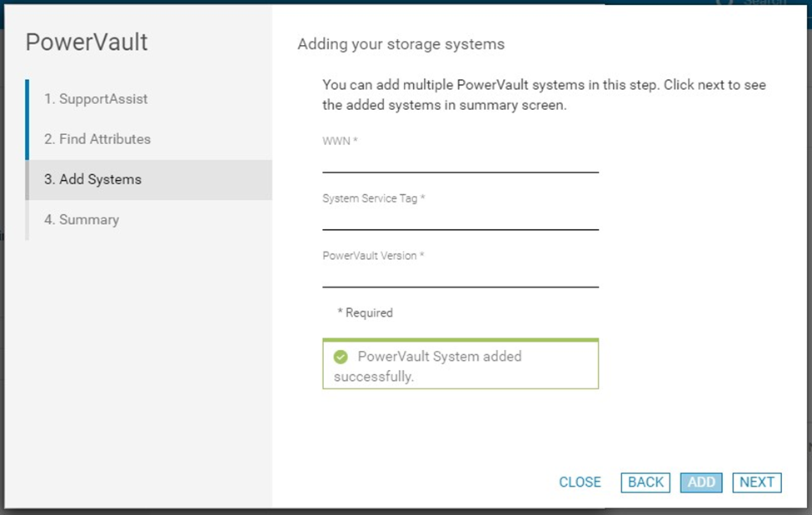Click the WWN input field
812x515 pixels.
tap(460, 162)
